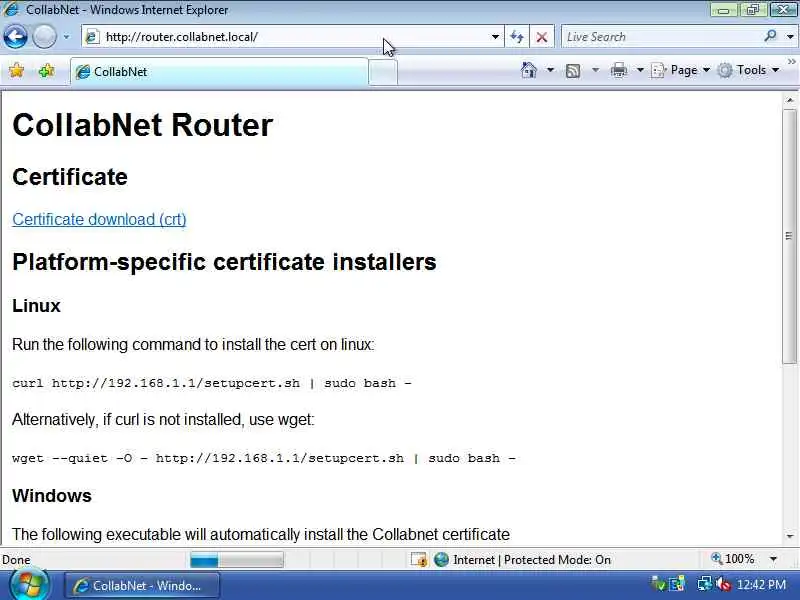The image size is (800, 600).
Task: Click the wget setupcert.sh command text
Action: click(264, 458)
